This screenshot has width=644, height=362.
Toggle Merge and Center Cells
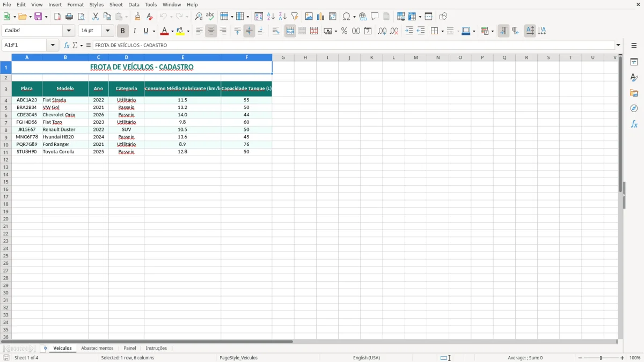[290, 31]
